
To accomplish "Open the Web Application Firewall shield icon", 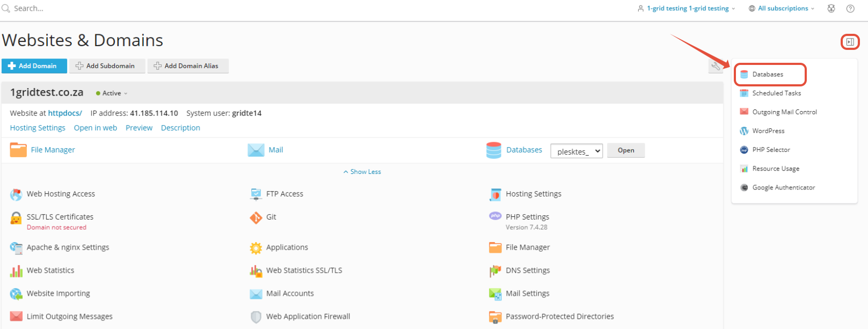I will point(256,317).
